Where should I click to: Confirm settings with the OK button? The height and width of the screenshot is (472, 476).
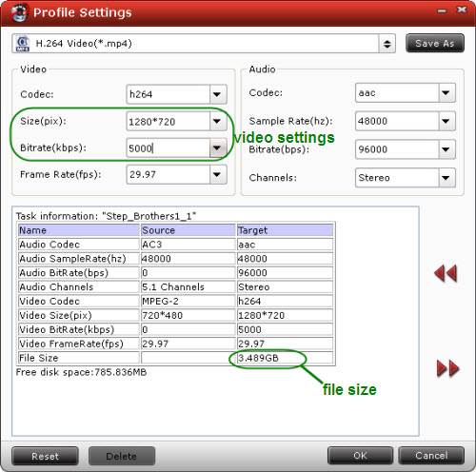click(360, 456)
